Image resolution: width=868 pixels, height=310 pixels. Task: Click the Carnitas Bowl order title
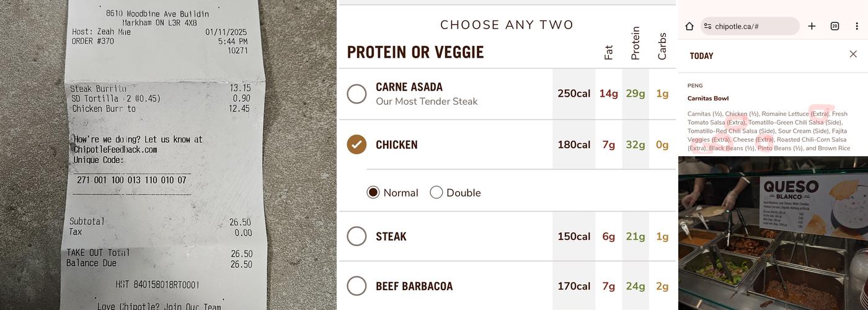click(x=708, y=98)
